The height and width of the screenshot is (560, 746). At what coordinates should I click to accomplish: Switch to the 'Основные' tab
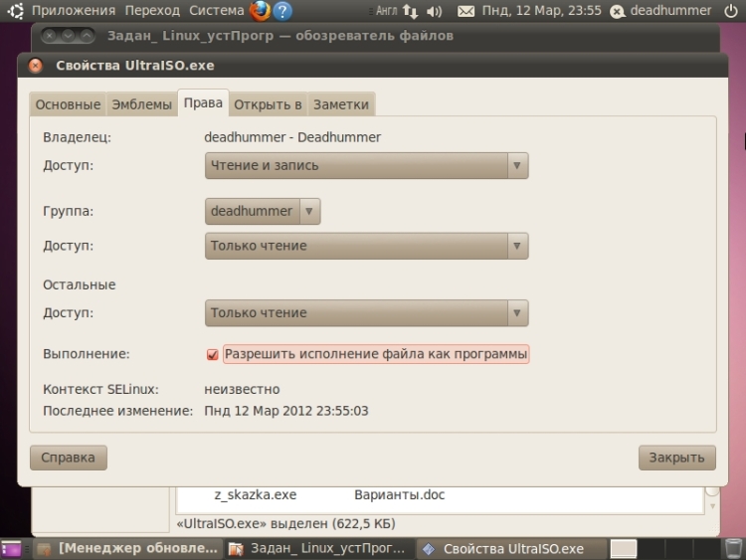point(68,104)
